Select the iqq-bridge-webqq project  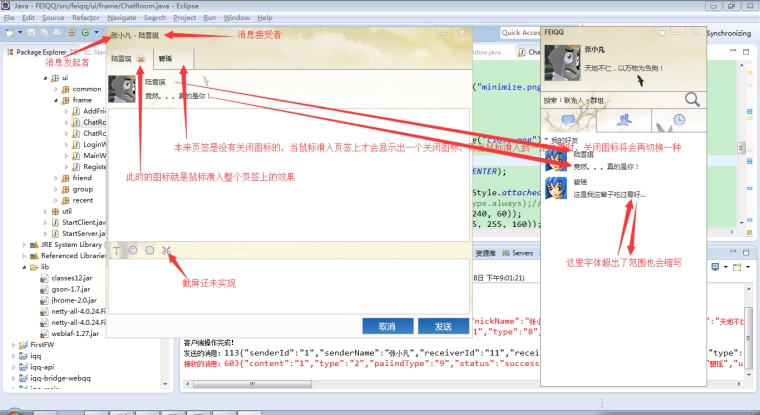pyautogui.click(x=60, y=378)
